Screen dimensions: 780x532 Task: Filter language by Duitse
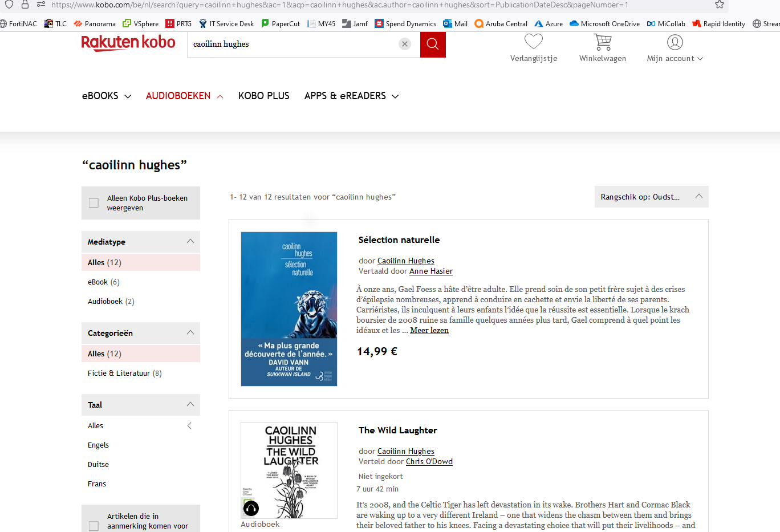tap(98, 464)
